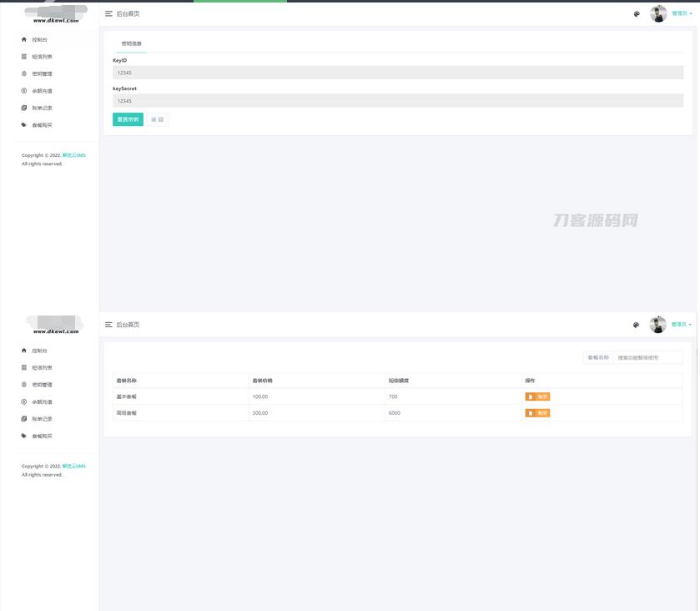
Task: Toggle the hamburger menu icon beside 后台首页
Action: 108,13
